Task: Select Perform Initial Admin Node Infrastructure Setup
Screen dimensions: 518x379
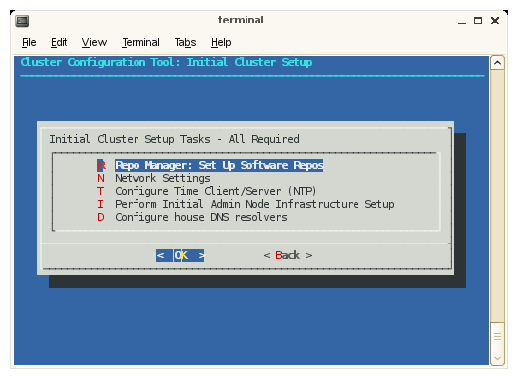Action: coord(255,204)
